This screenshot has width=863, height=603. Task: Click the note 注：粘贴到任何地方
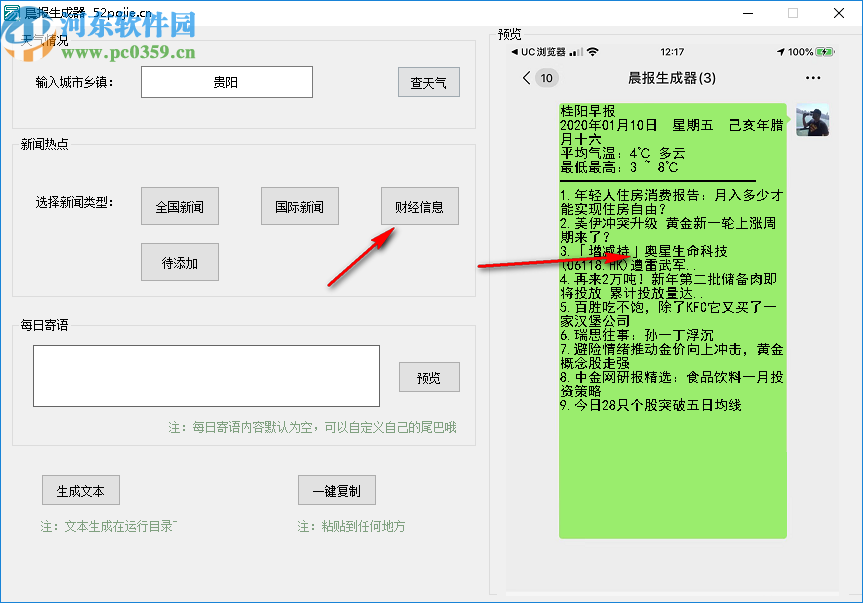tap(351, 527)
